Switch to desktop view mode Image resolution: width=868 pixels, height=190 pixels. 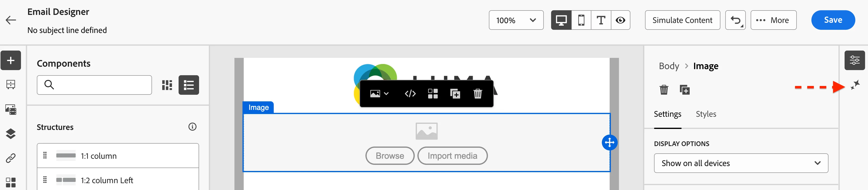(x=561, y=20)
